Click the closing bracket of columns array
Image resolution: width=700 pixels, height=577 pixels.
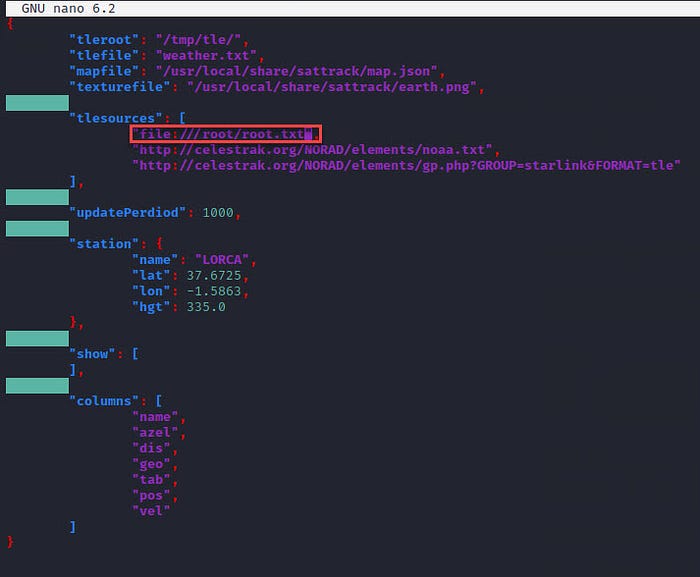click(x=73, y=527)
